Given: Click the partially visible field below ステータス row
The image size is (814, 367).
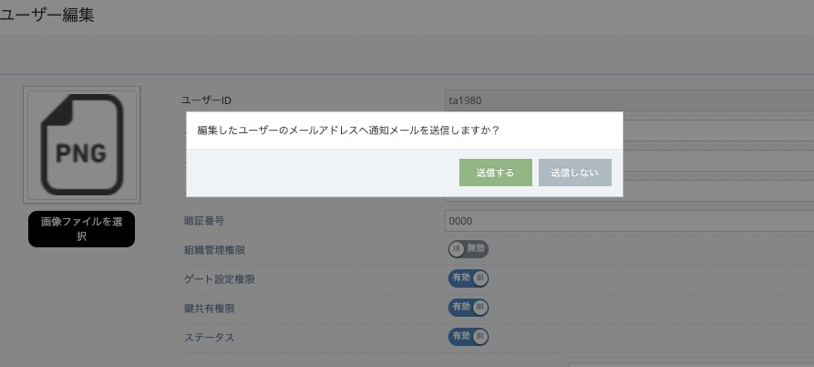Looking at the screenshot, I should coord(691,364).
